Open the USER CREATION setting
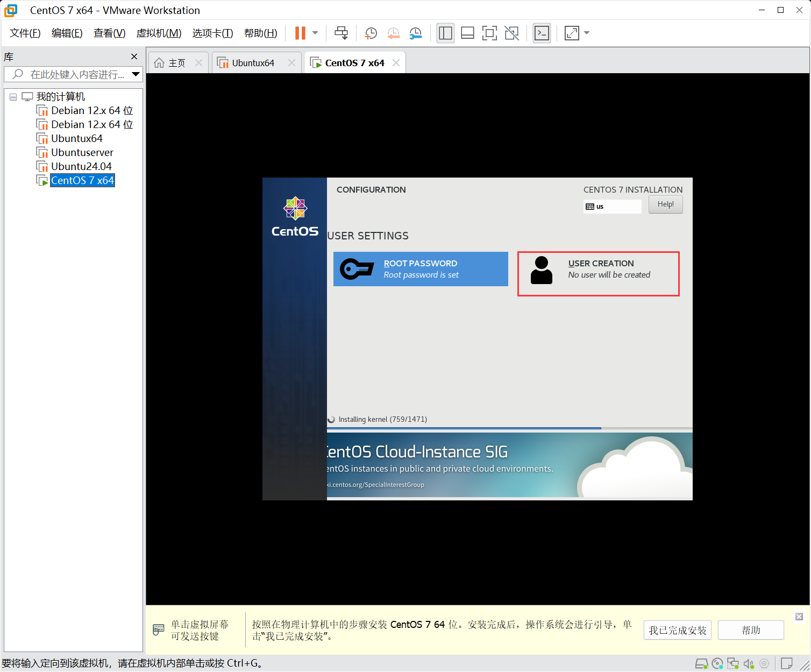Viewport: 811px width, 672px height. point(599,274)
